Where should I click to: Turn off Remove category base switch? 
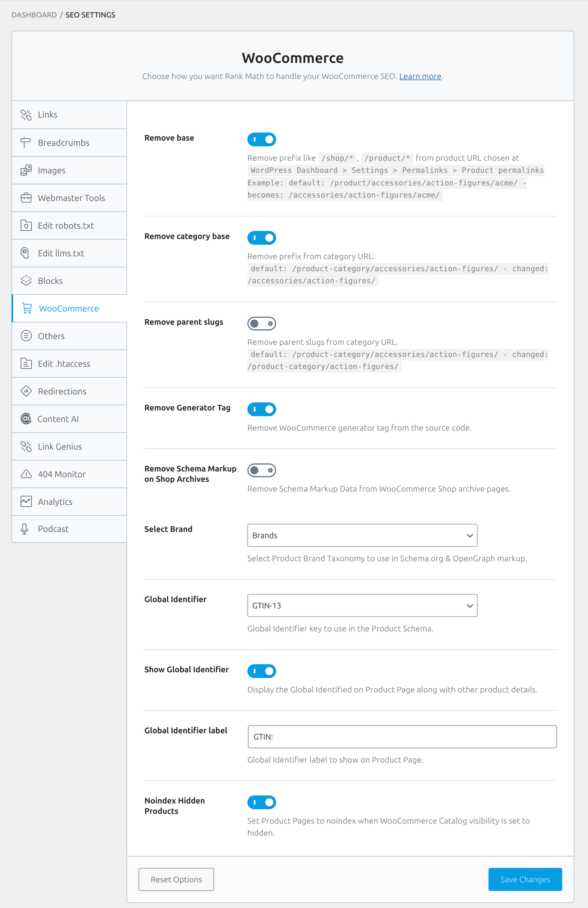pos(262,238)
